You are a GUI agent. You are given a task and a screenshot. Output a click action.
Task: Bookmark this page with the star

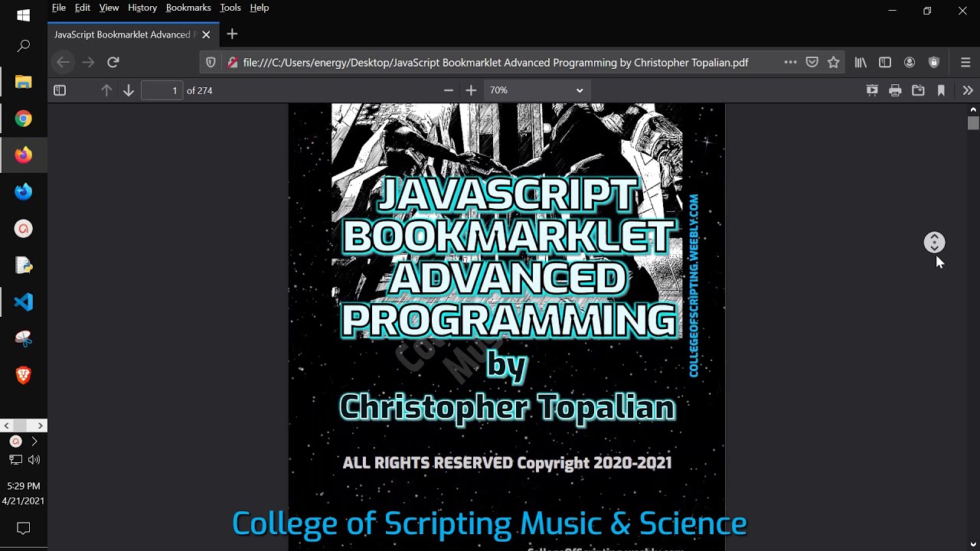pyautogui.click(x=834, y=62)
